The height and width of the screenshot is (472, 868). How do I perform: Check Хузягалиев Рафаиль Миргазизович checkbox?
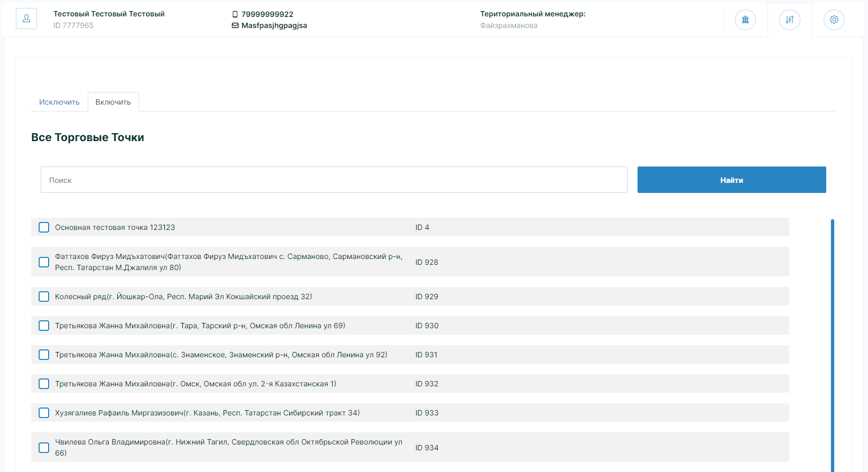coord(44,413)
